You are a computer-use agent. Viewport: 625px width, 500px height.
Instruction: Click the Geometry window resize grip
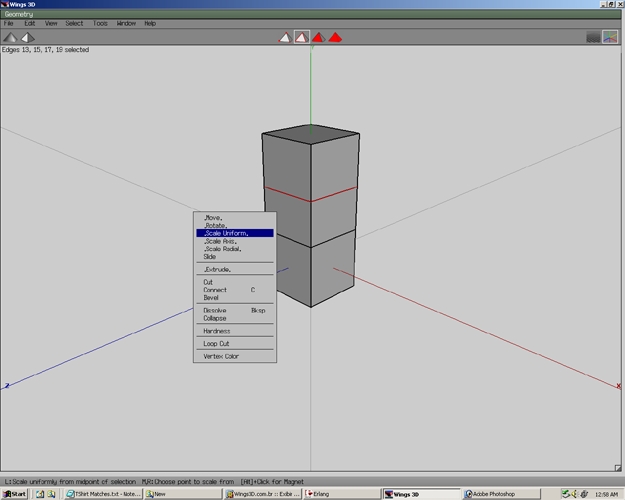pyautogui.click(x=617, y=468)
